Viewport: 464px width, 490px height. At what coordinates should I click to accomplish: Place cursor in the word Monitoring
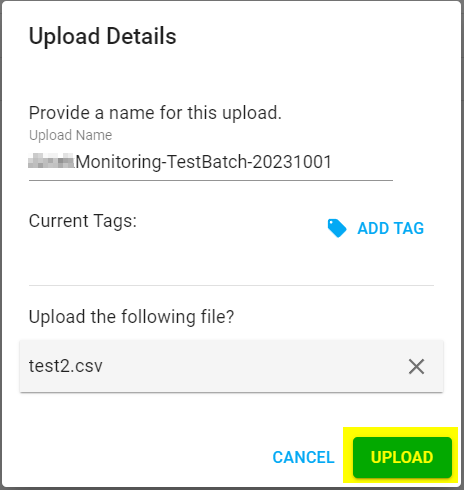(118, 163)
